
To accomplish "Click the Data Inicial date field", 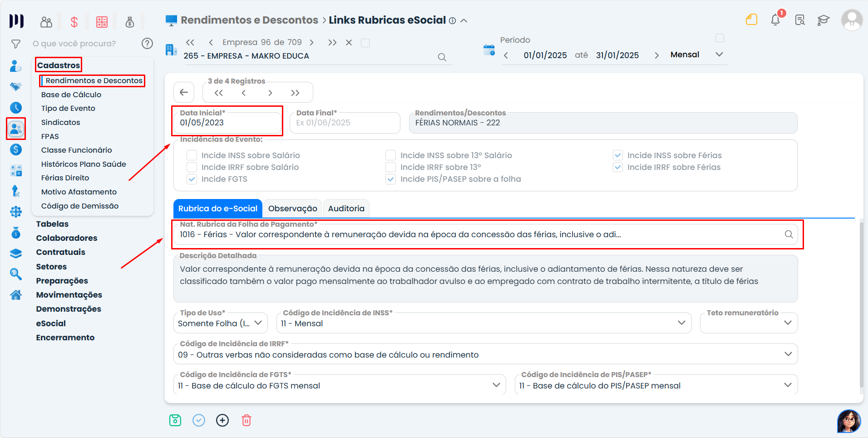I will click(227, 123).
